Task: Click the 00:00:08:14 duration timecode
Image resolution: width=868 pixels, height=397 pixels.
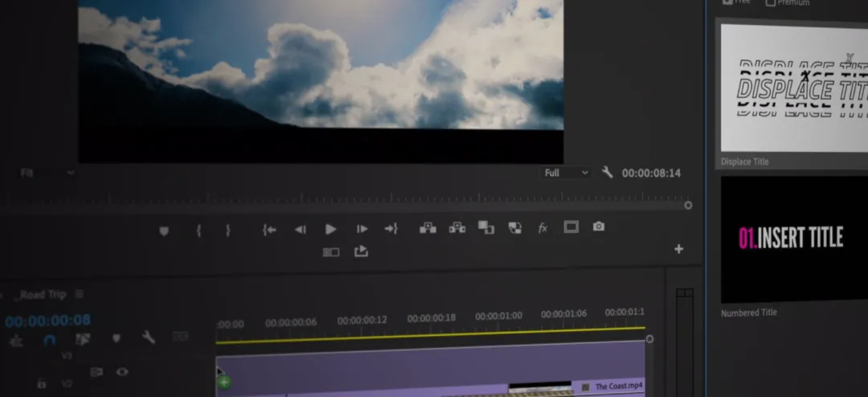Action: [x=651, y=174]
